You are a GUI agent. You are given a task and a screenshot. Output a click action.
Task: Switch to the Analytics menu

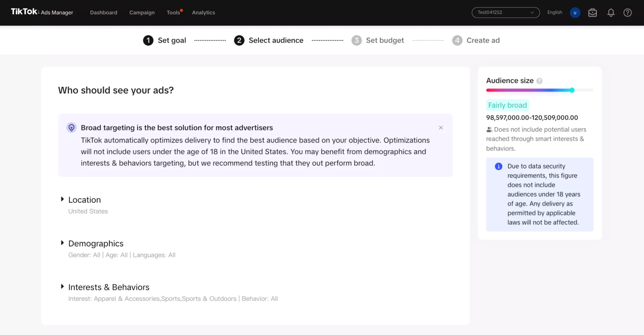[x=203, y=13]
